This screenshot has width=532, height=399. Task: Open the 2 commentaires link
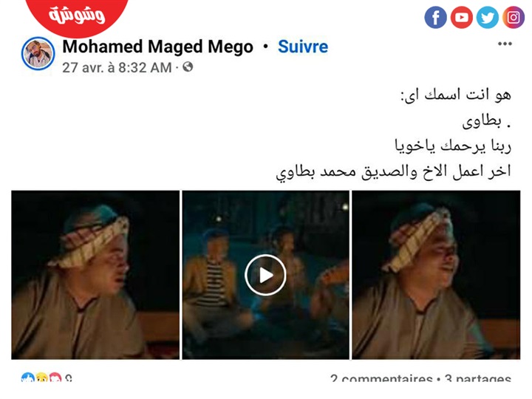coord(381,378)
